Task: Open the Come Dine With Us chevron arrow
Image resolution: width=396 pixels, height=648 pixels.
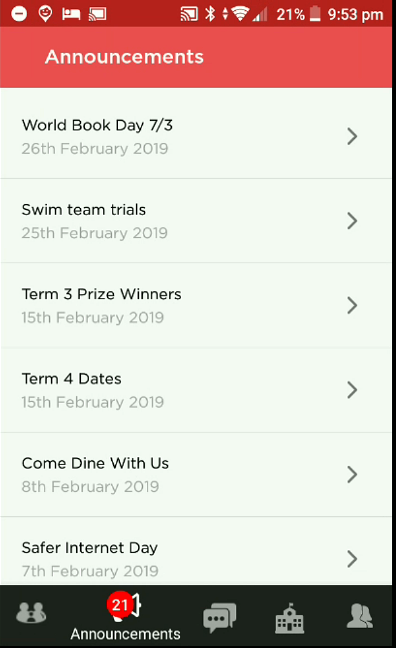Action: pos(352,474)
